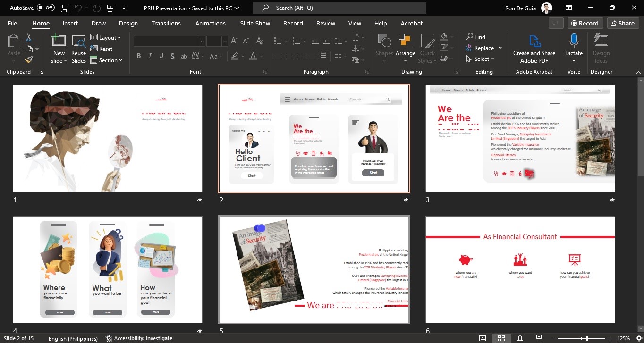This screenshot has width=644, height=343.
Task: Apply Italic formatting
Action: pos(150,56)
